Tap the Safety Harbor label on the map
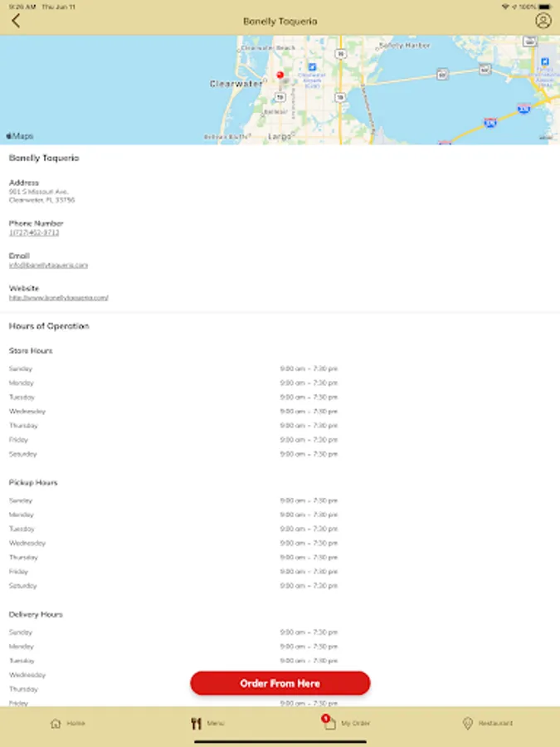 point(405,46)
